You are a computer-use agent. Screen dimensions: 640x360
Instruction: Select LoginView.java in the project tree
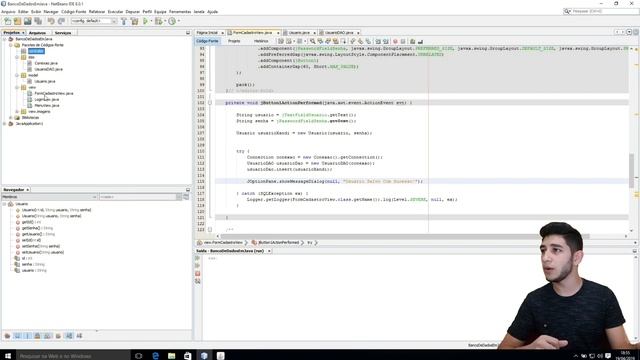coord(47,99)
